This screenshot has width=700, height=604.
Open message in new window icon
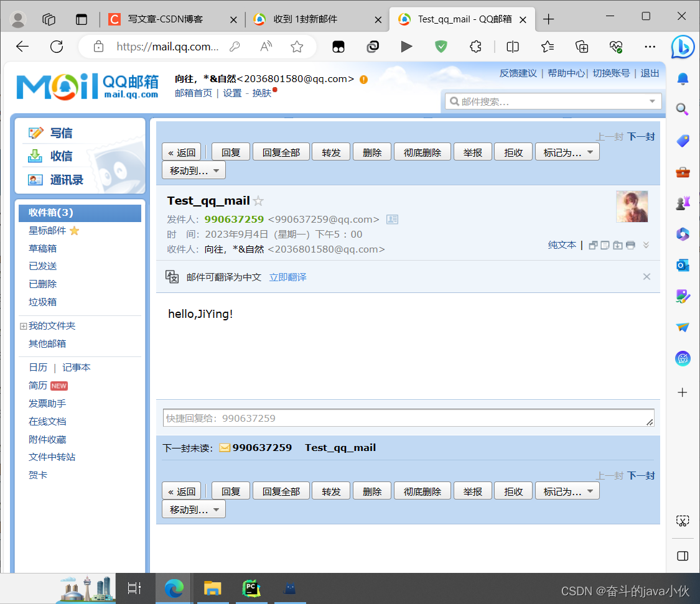(593, 245)
